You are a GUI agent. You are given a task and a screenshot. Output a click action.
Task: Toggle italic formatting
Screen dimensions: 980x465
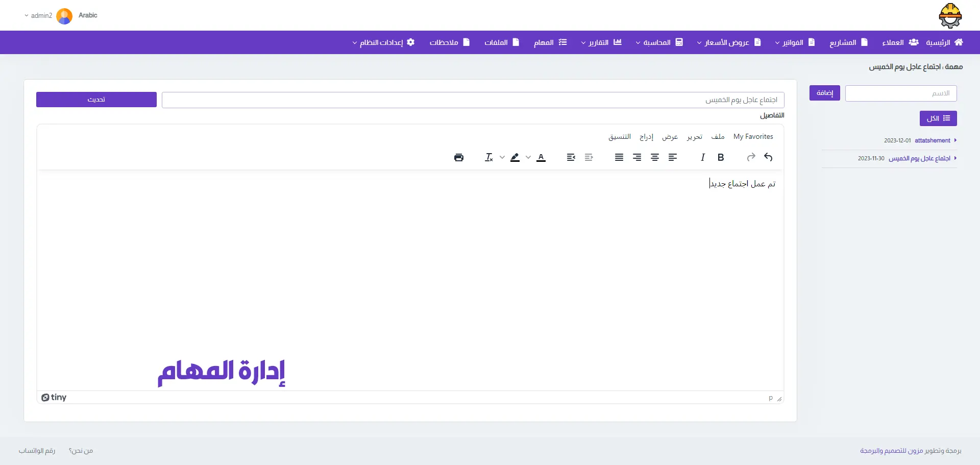pyautogui.click(x=703, y=157)
